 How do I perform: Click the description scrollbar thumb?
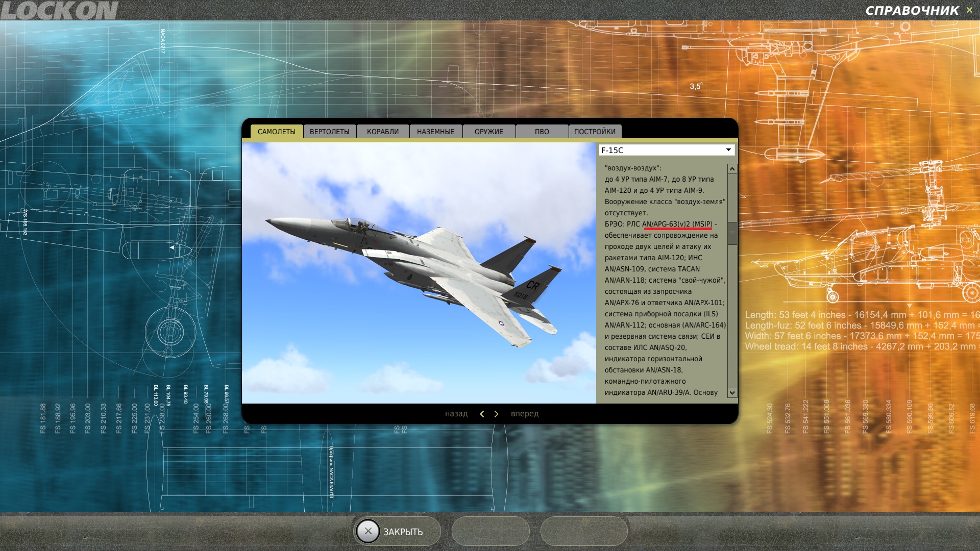tap(732, 234)
